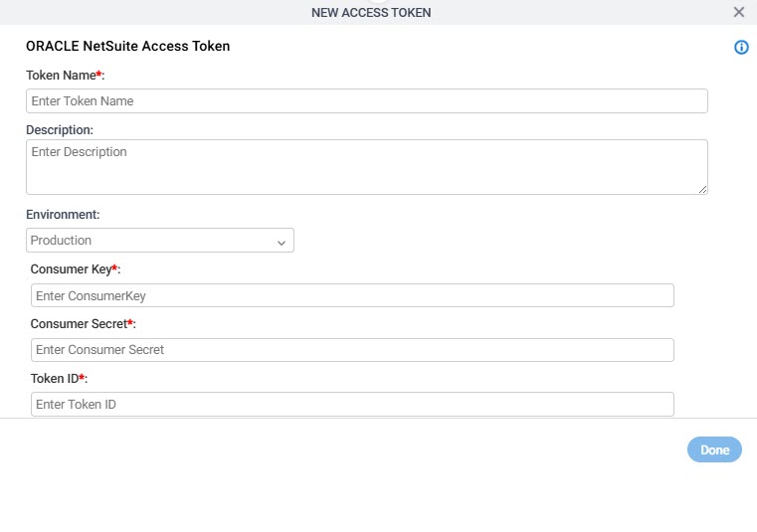757x532 pixels.
Task: Click the NEW ACCESS TOKEN title text
Action: [371, 13]
